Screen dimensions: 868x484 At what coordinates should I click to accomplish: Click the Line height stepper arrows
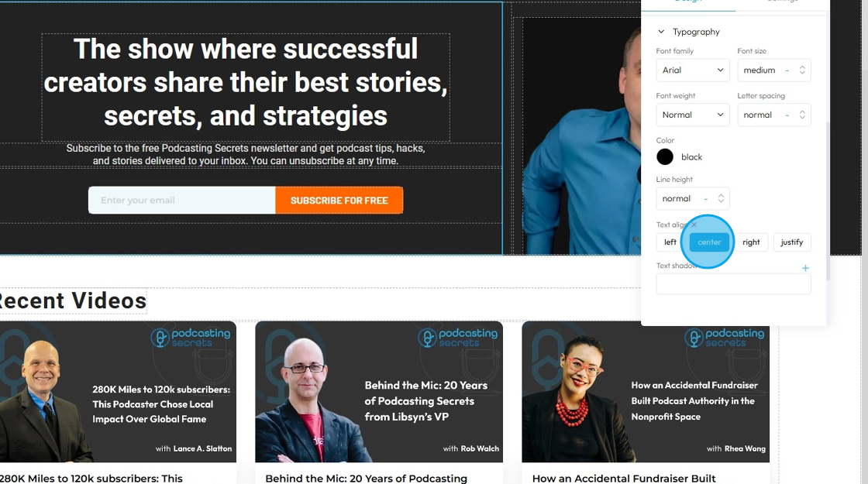click(721, 198)
